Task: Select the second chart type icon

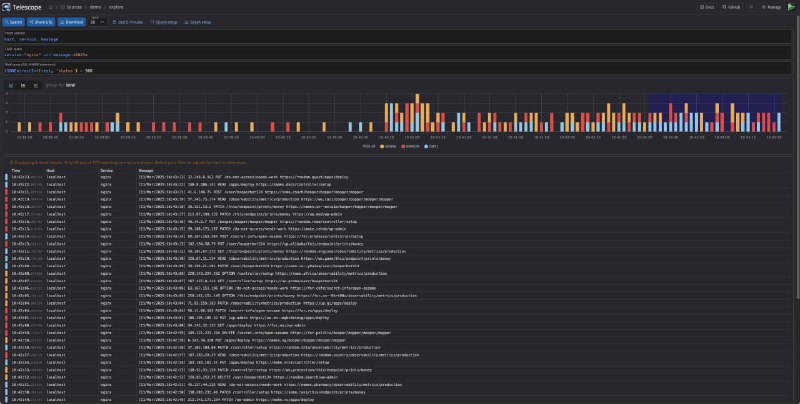Action: pyautogui.click(x=23, y=86)
